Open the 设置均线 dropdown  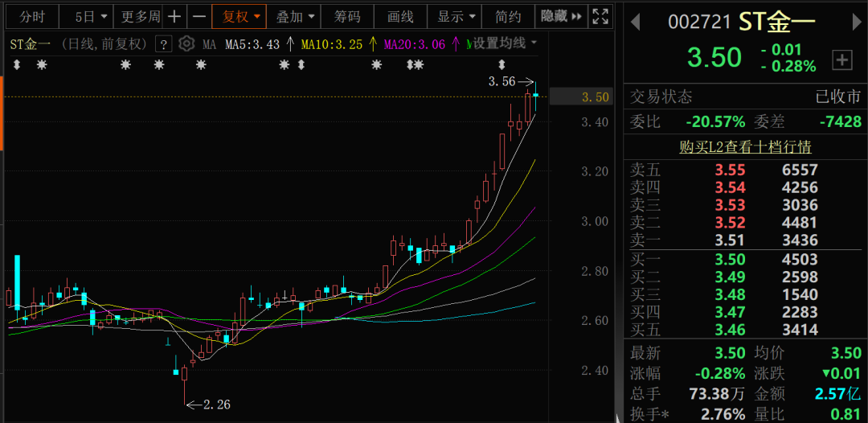[504, 43]
